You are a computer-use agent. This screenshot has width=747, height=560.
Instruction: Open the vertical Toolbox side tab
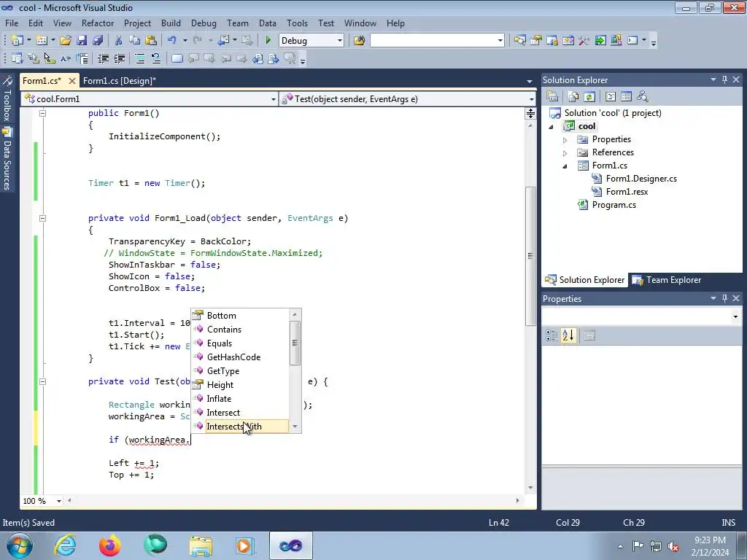(7, 99)
